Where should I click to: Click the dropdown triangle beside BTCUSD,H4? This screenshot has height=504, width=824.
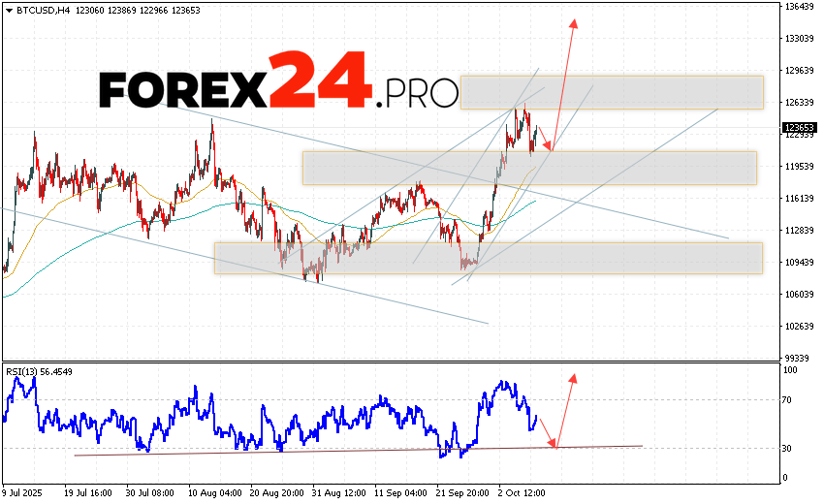[x=8, y=9]
